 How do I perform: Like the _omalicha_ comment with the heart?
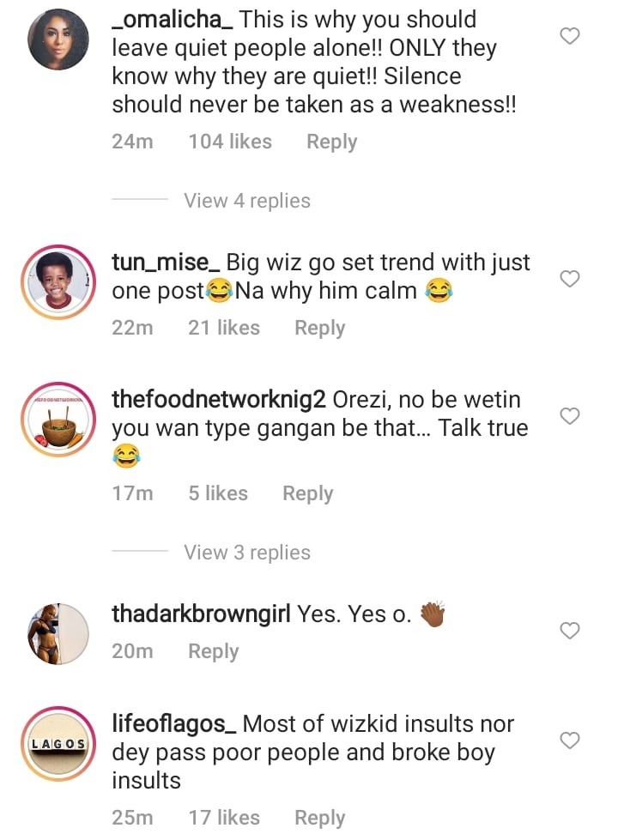tap(570, 36)
